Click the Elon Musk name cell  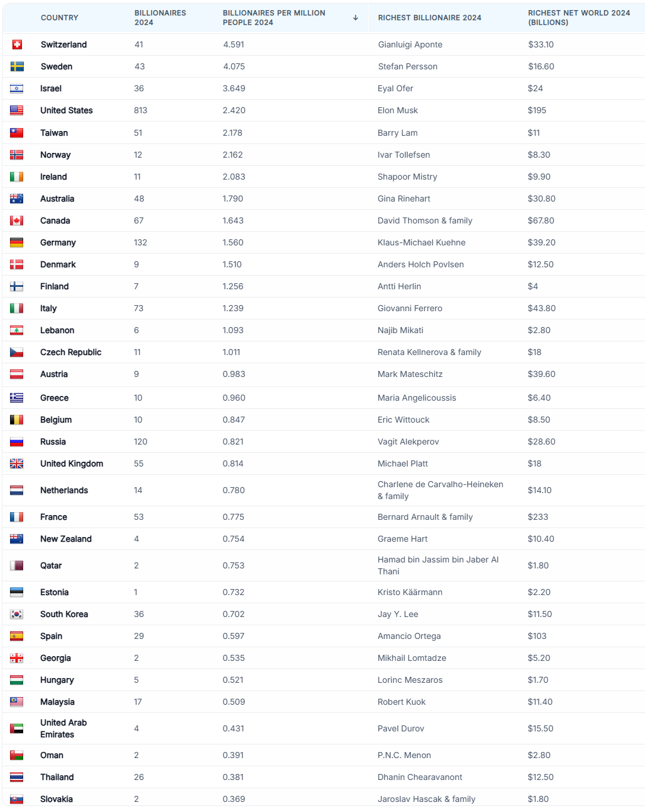[398, 110]
